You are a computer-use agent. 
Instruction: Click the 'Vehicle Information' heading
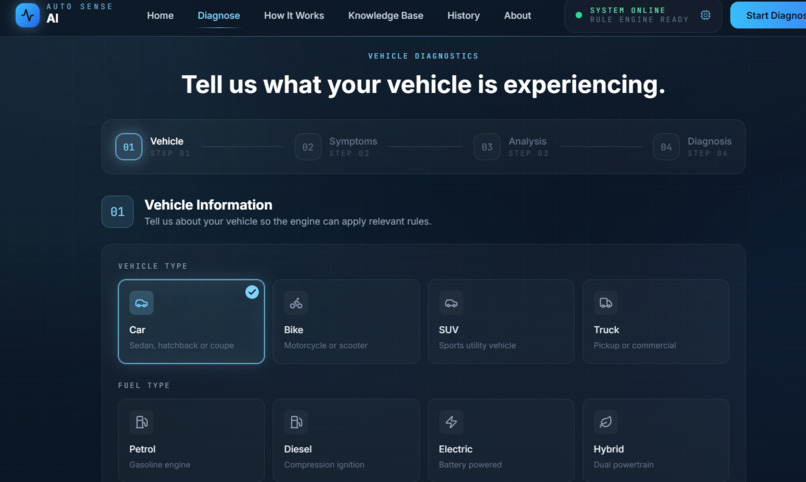click(x=208, y=205)
